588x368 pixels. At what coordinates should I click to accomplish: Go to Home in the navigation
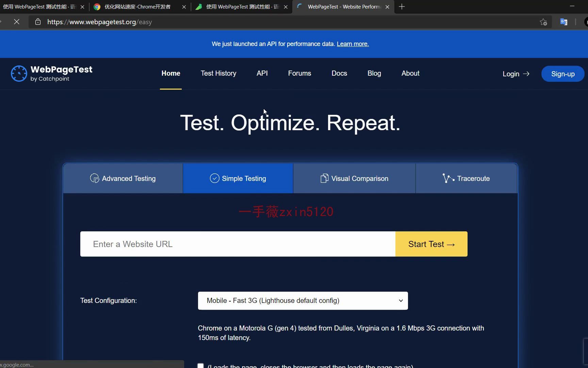click(x=171, y=74)
